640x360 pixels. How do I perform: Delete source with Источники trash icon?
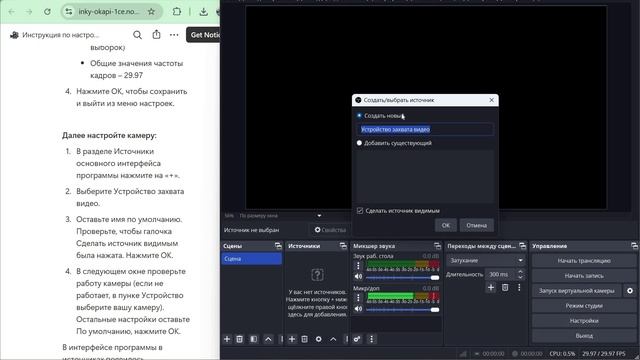(x=304, y=339)
